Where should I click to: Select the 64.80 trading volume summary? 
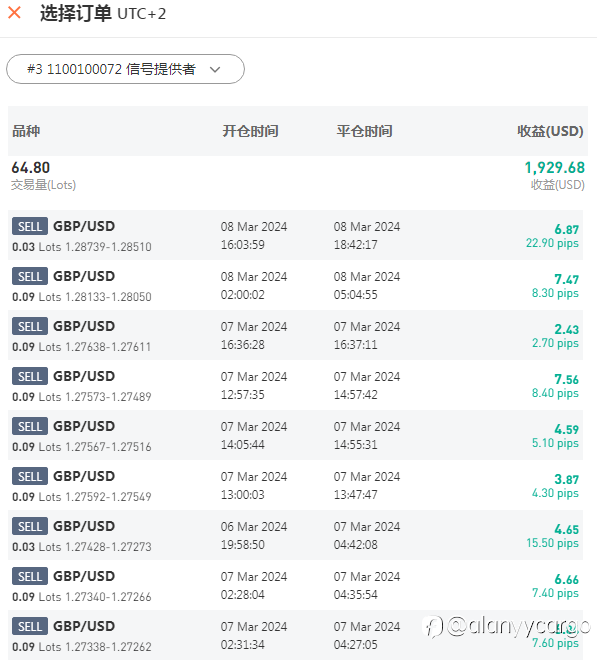(x=30, y=168)
